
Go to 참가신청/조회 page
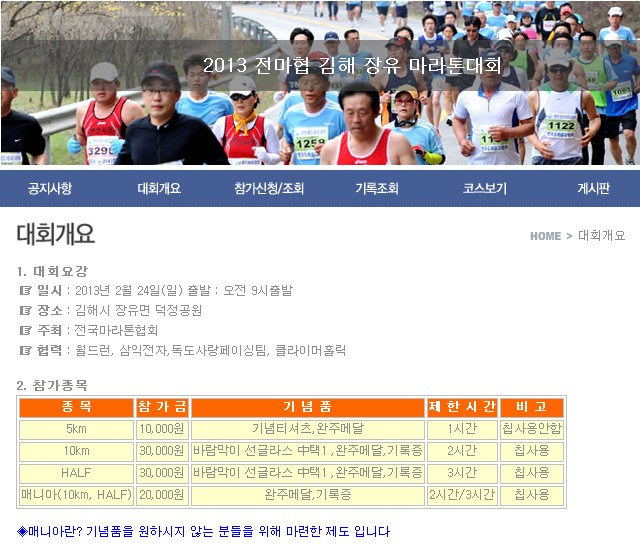[269, 188]
